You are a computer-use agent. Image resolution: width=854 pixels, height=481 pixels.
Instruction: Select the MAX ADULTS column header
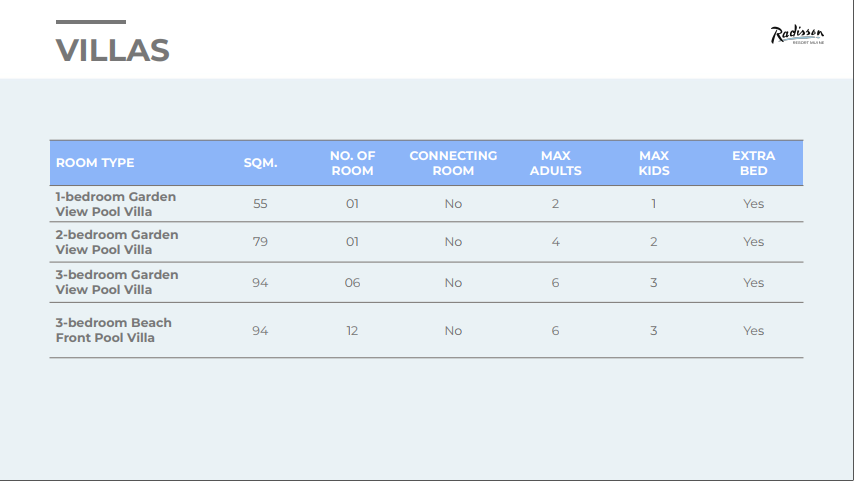click(555, 163)
